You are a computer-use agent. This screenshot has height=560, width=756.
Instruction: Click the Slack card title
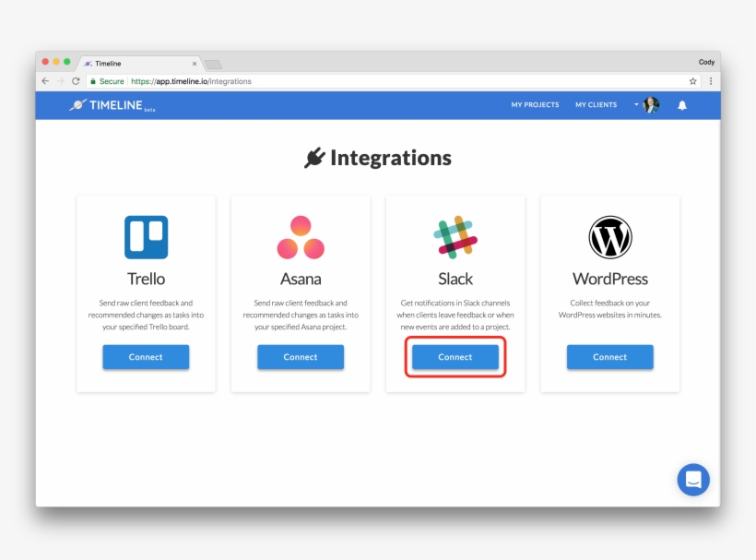click(x=455, y=279)
